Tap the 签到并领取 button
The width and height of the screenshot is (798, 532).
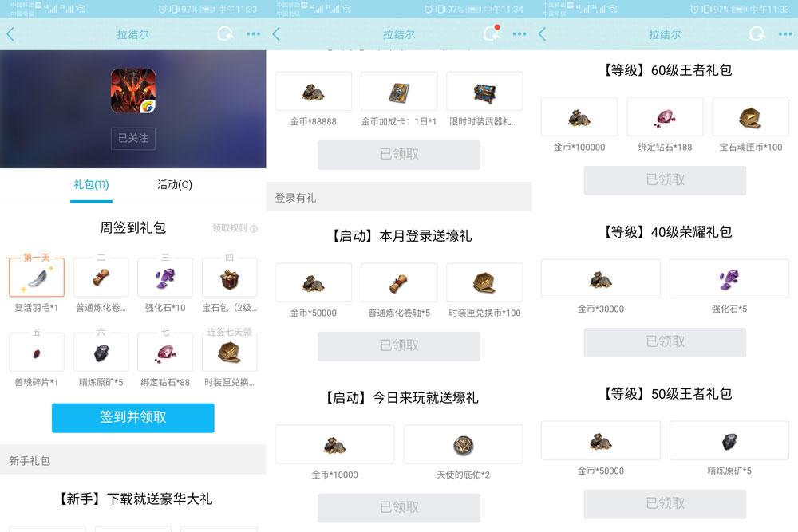pyautogui.click(x=132, y=418)
